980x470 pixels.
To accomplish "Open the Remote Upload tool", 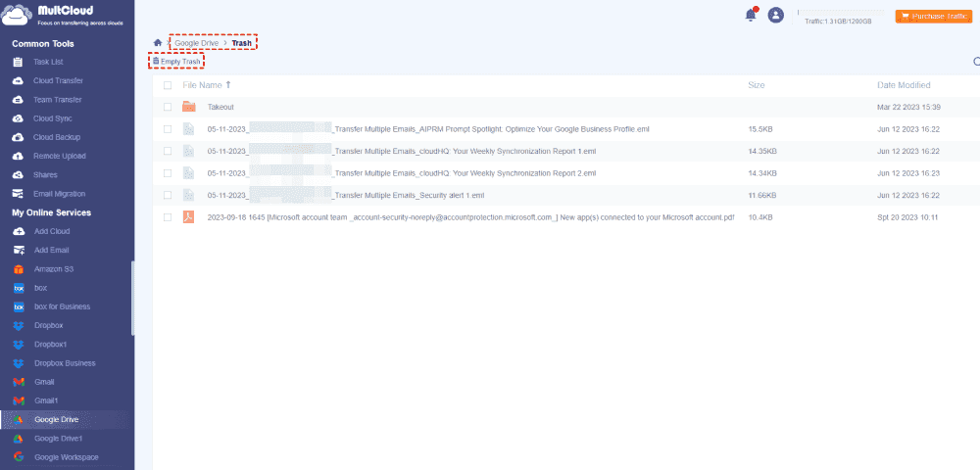I will (60, 156).
